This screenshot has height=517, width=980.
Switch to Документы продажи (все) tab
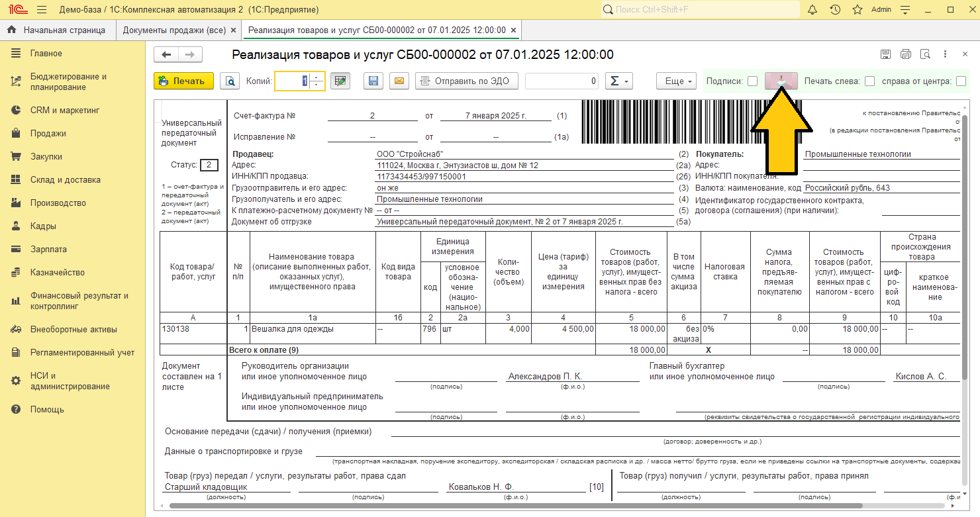[174, 30]
